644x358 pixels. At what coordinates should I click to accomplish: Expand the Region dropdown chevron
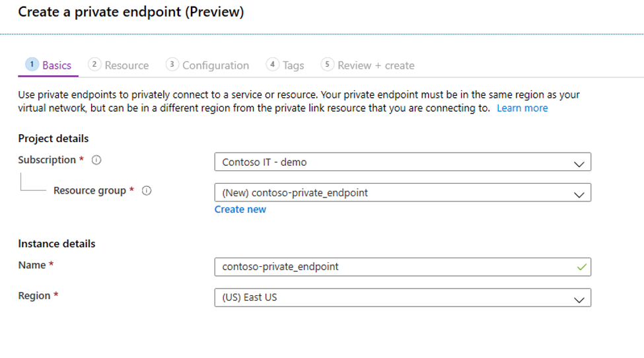pyautogui.click(x=579, y=299)
